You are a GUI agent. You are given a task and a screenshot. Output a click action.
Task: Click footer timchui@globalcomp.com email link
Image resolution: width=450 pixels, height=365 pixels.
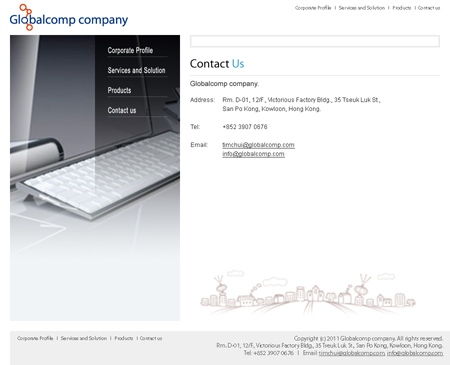point(352,353)
